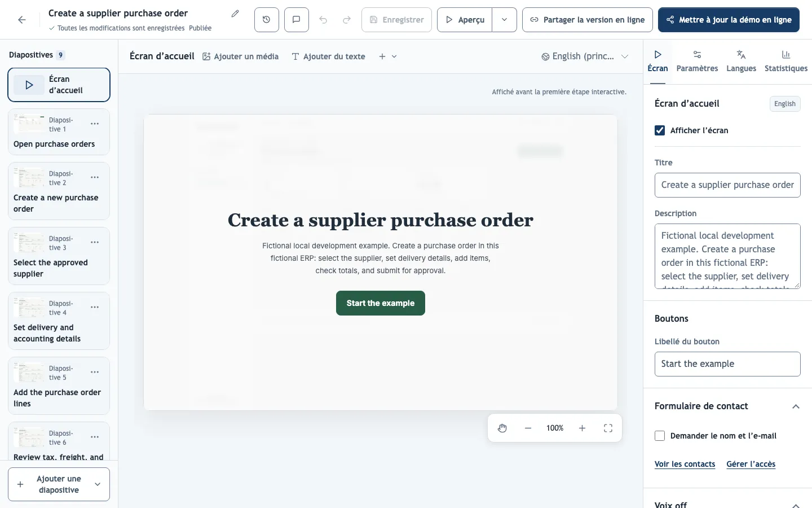This screenshot has height=508, width=812.
Task: Enable Demander le nom et l'e-mail
Action: tap(660, 436)
